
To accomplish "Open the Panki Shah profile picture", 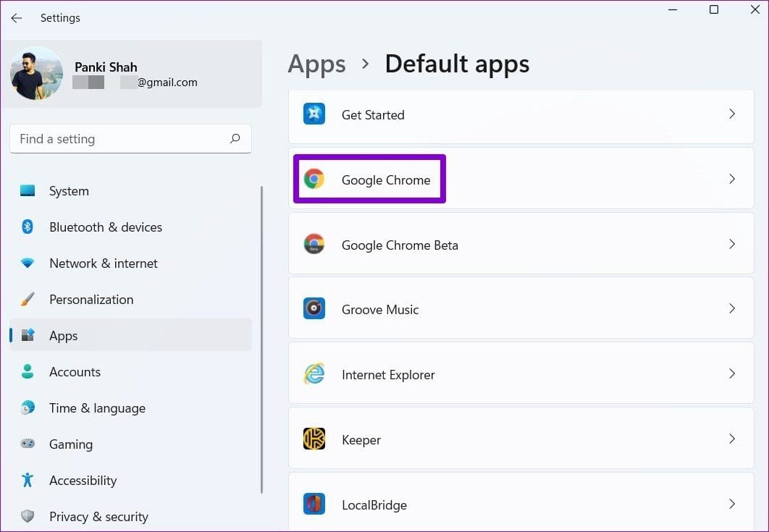I will [x=36, y=73].
